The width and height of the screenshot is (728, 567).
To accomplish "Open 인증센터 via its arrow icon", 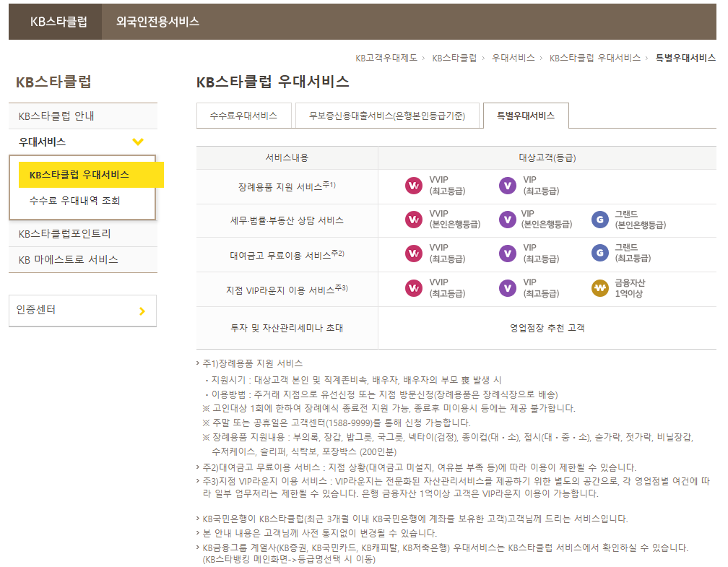I will coord(142,311).
